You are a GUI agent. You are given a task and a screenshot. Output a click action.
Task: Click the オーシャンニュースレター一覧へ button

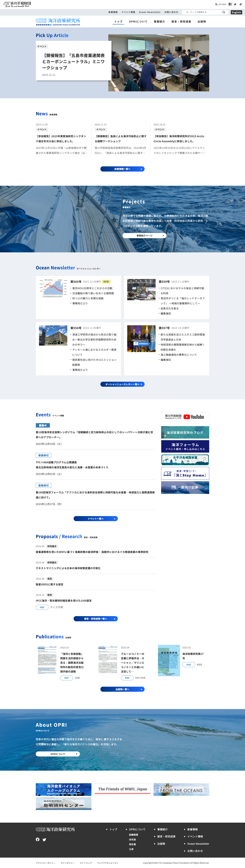(122, 384)
